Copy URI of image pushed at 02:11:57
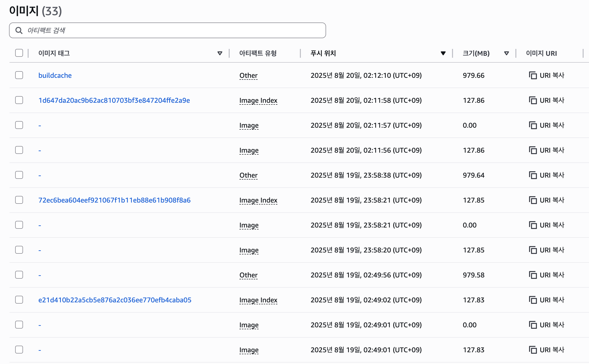Screen dimensions: 589x364 pyautogui.click(x=546, y=125)
